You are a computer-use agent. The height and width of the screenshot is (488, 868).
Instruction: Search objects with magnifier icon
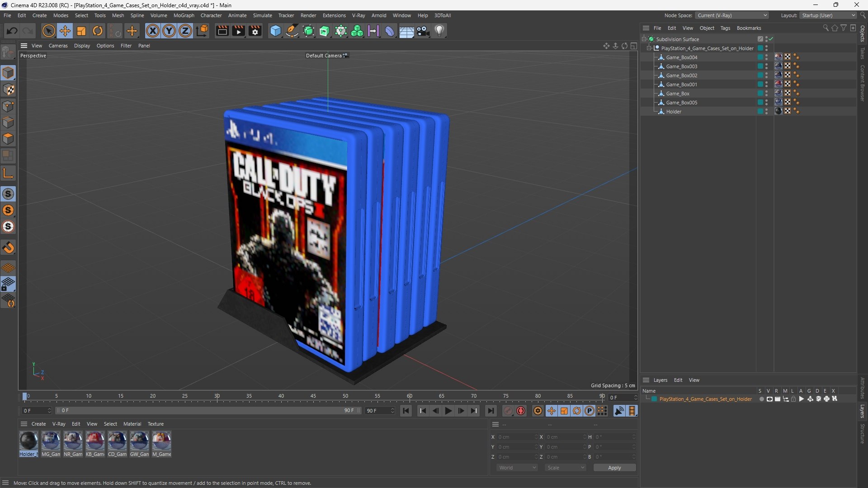(x=826, y=28)
